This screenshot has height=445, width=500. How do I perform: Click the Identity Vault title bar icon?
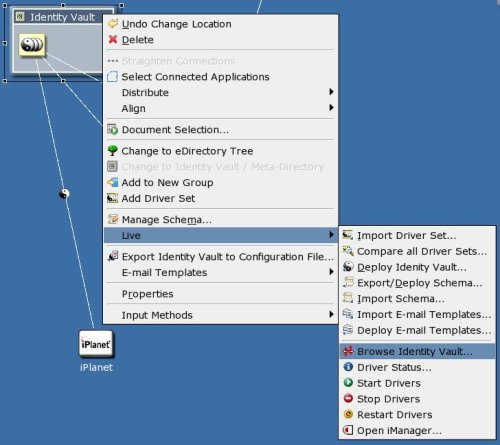point(20,17)
